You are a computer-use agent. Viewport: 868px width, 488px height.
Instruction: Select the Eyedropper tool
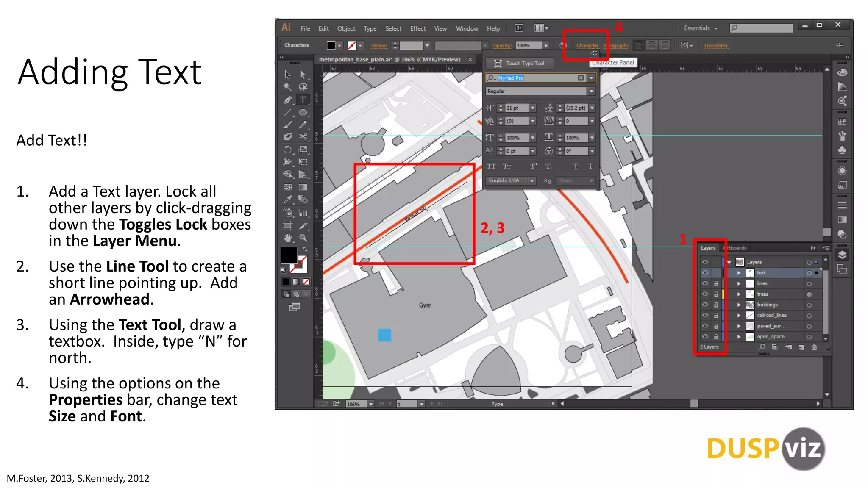(x=288, y=199)
